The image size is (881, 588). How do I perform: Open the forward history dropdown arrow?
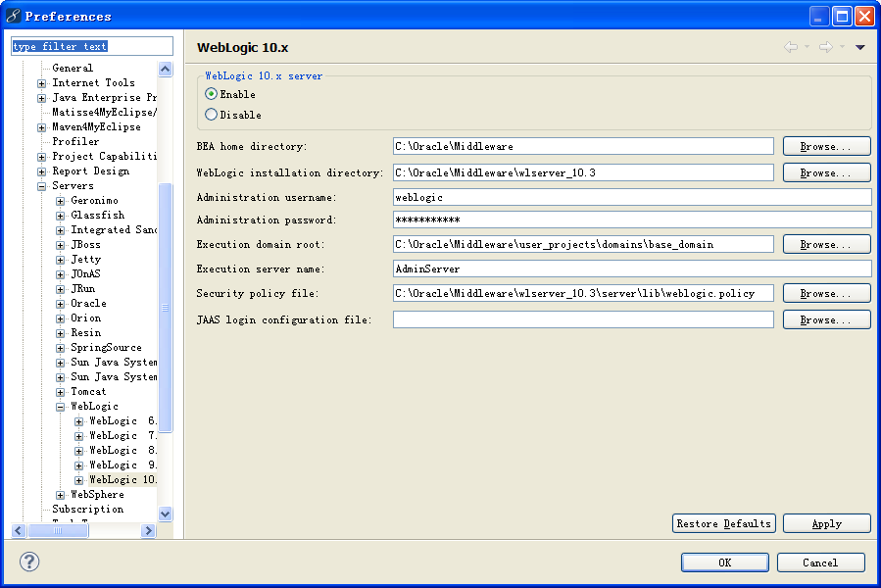click(842, 47)
